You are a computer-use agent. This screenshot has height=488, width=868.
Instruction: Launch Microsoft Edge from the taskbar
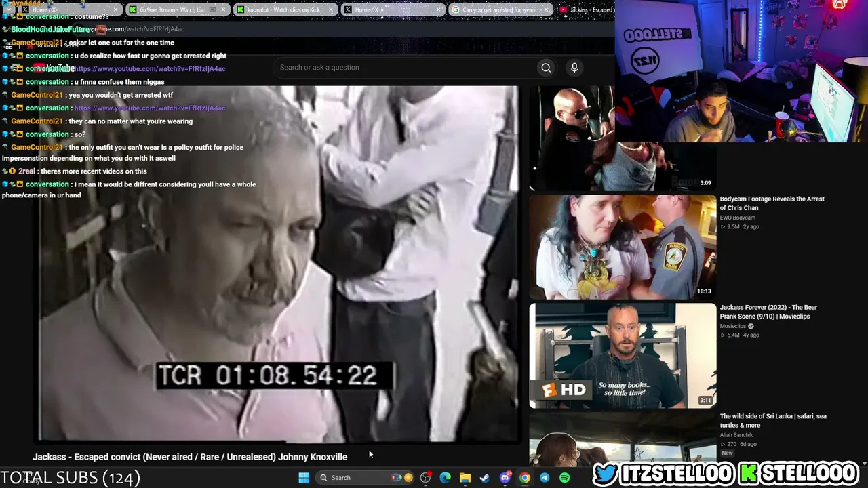(x=445, y=478)
